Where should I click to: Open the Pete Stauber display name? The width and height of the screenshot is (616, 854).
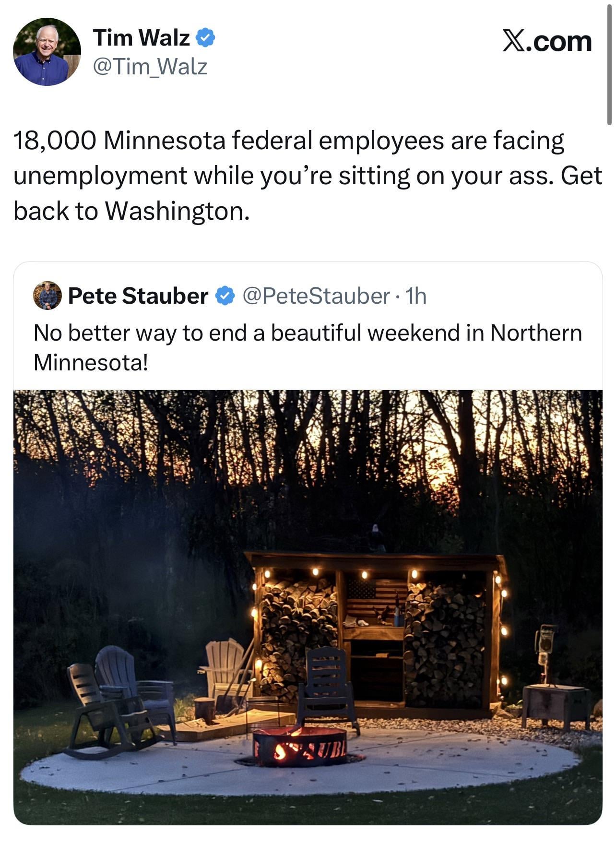(x=138, y=296)
